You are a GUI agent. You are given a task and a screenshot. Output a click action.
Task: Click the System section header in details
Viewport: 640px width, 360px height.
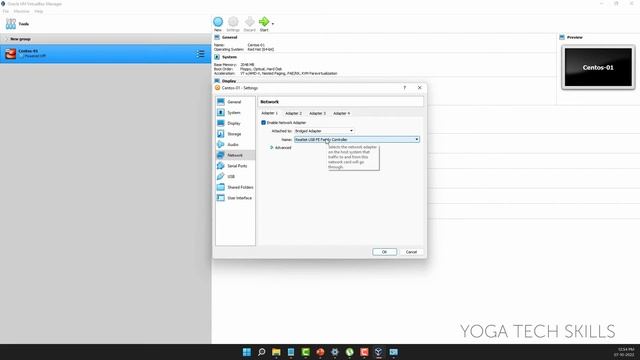pyautogui.click(x=229, y=57)
